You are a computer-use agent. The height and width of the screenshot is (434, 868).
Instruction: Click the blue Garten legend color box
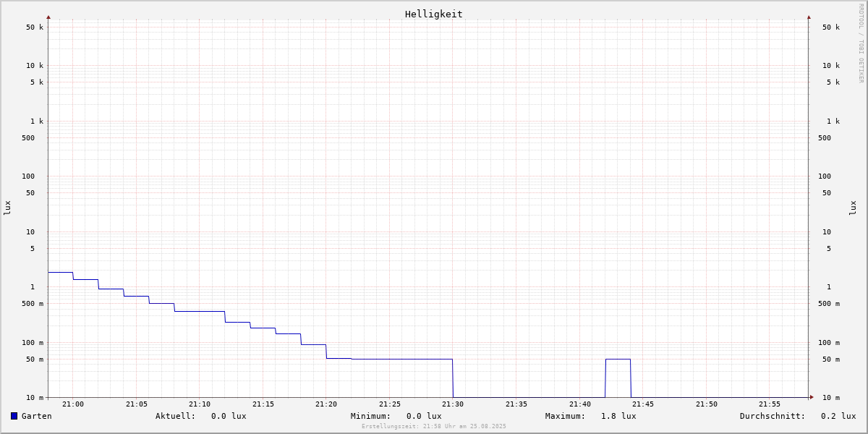14,416
